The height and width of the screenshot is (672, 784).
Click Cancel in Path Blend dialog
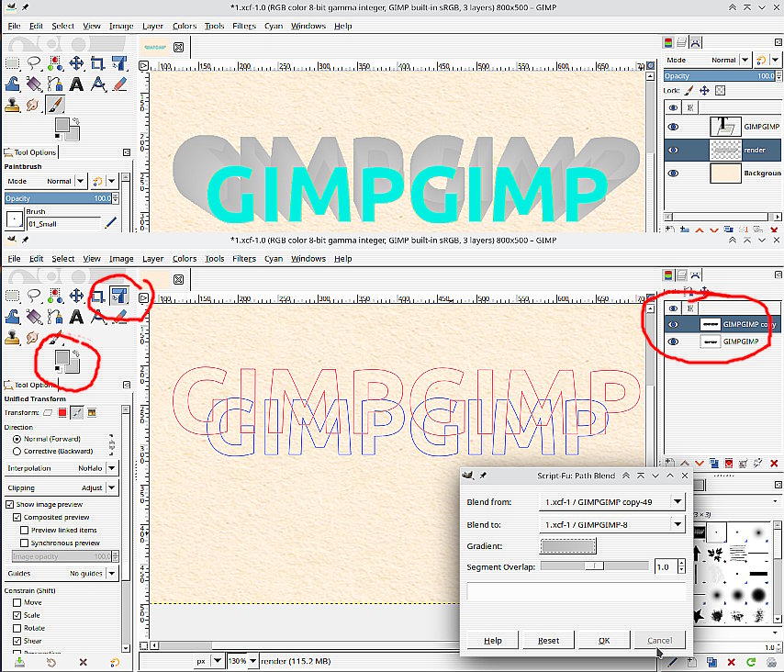click(x=659, y=641)
